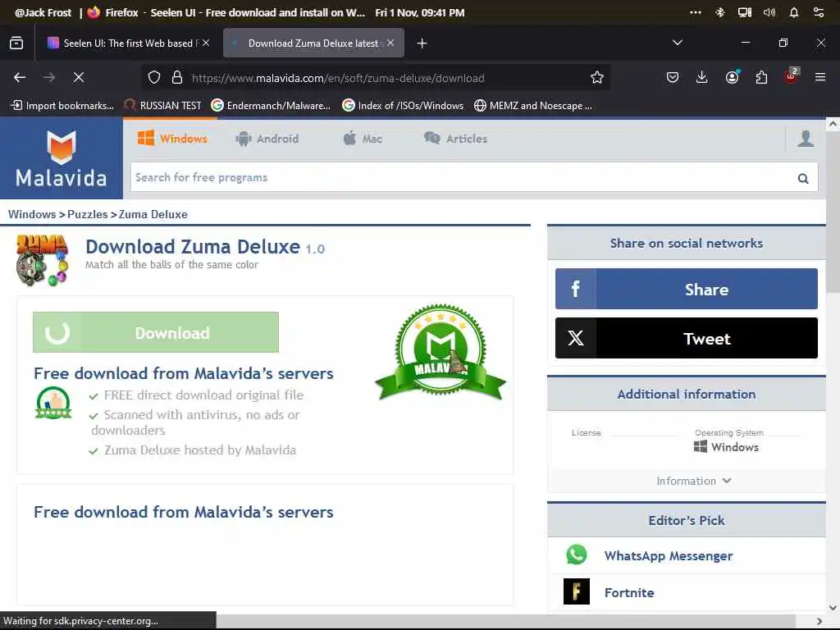This screenshot has width=840, height=630.
Task: Open Endermanch/Malware bookmark
Action: [271, 106]
